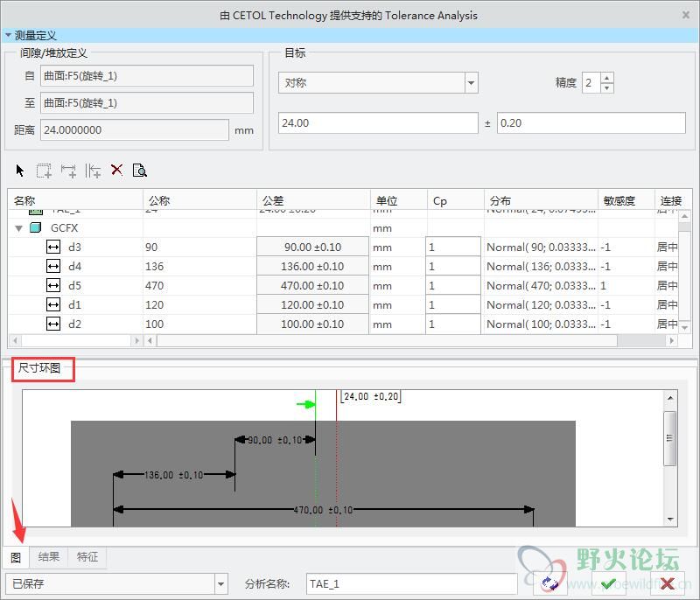
Task: Click the 至 surface reference field
Action: click(x=147, y=103)
